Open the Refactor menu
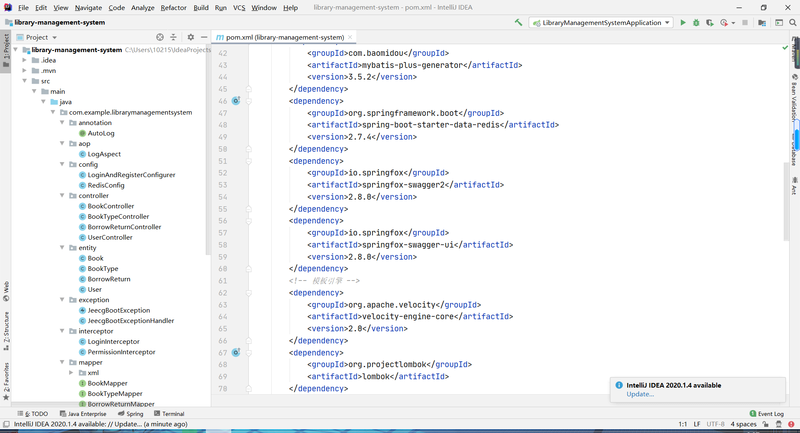The image size is (800, 433). pyautogui.click(x=173, y=8)
